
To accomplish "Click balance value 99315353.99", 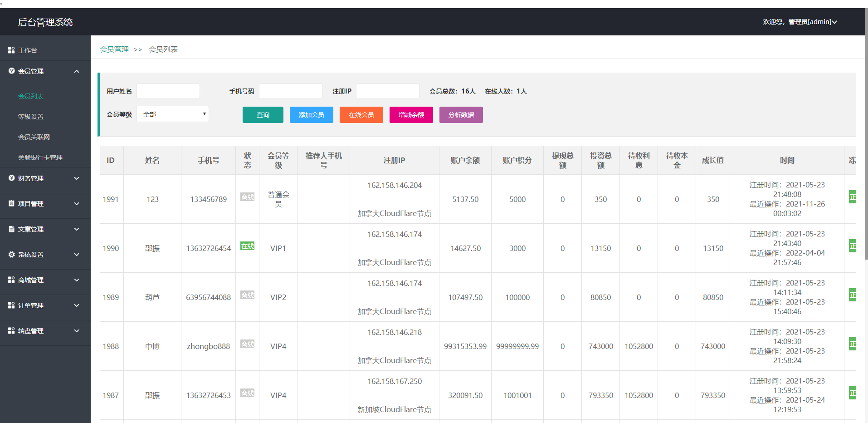I will [x=465, y=346].
